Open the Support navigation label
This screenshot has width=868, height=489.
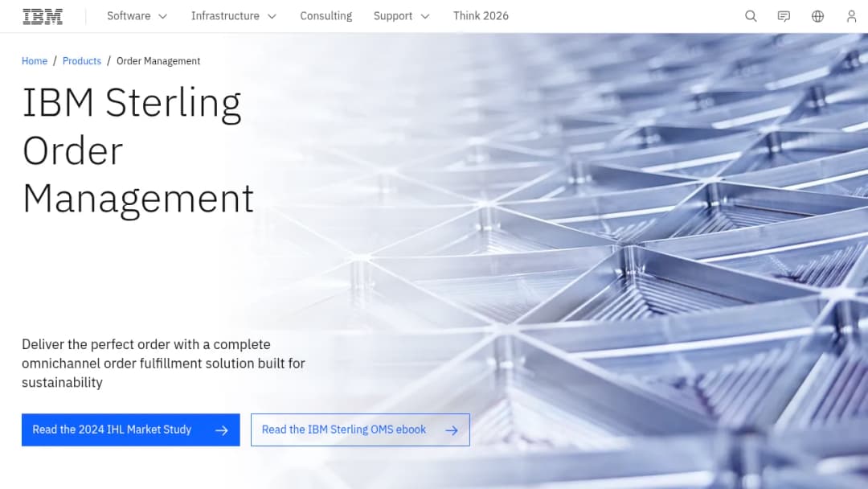(393, 16)
